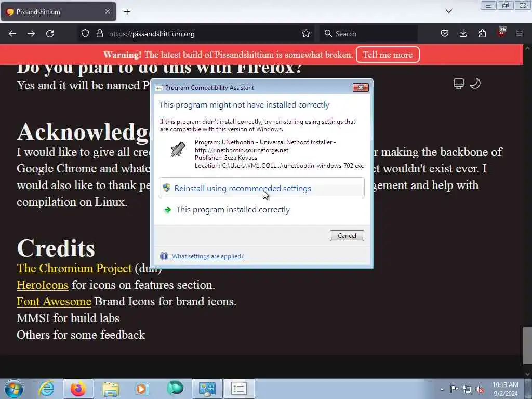The height and width of the screenshot is (399, 532).
Task: Show hidden system tray icons arrow
Action: (x=442, y=389)
